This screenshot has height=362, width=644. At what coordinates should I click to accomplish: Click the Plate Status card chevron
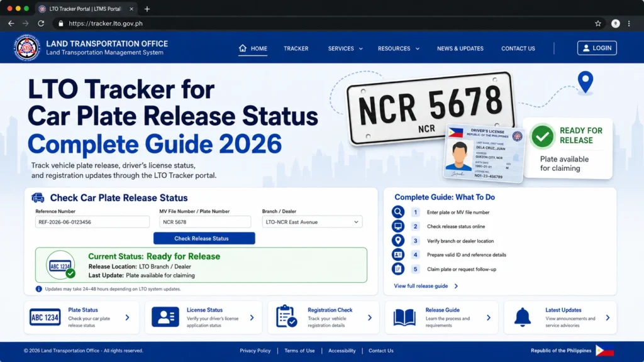coord(127,317)
